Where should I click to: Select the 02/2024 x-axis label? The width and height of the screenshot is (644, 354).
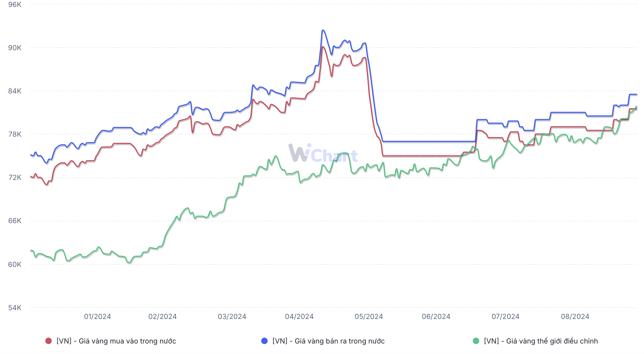point(162,317)
